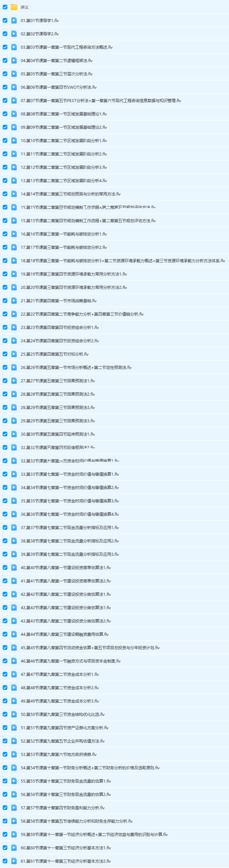Image resolution: width=229 pixels, height=868 pixels.
Task: Click video file icon beside 06 SWOT分析法
Action: (x=14, y=87)
